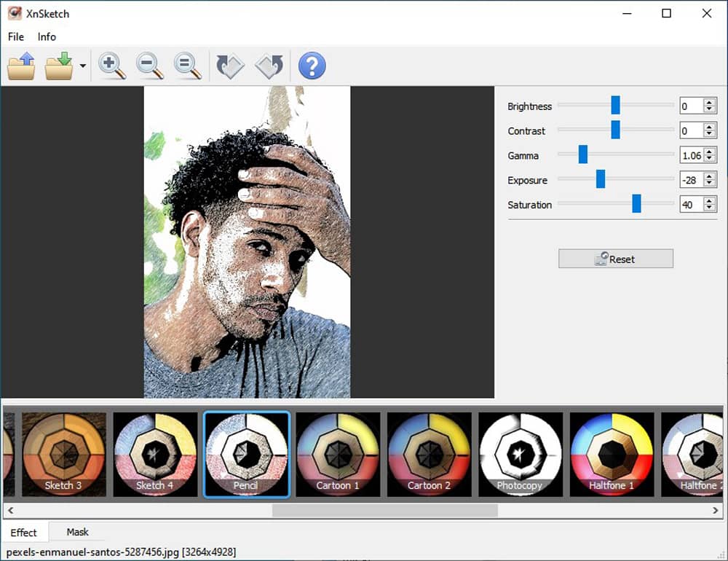Fit the image to the window
728x561 pixels.
tap(187, 66)
